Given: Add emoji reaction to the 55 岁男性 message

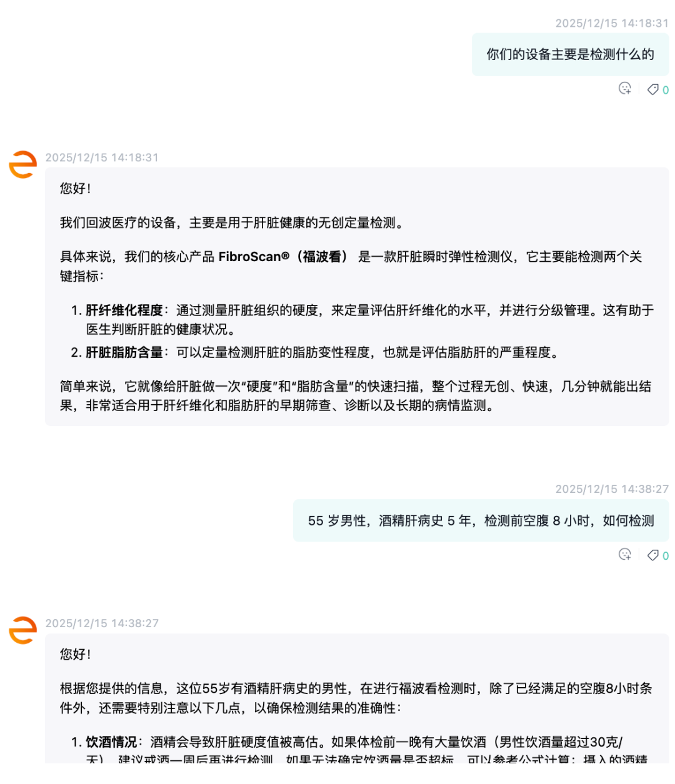Looking at the screenshot, I should pyautogui.click(x=624, y=555).
